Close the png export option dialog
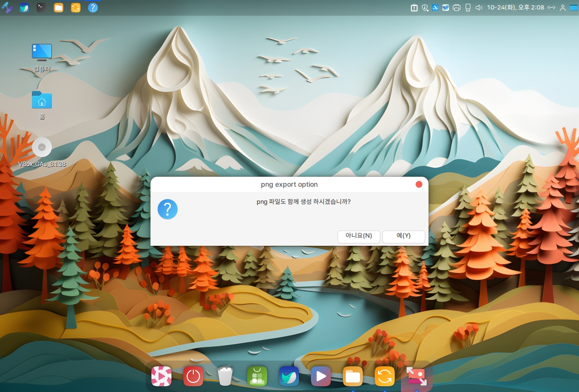This screenshot has width=579, height=392. point(419,184)
